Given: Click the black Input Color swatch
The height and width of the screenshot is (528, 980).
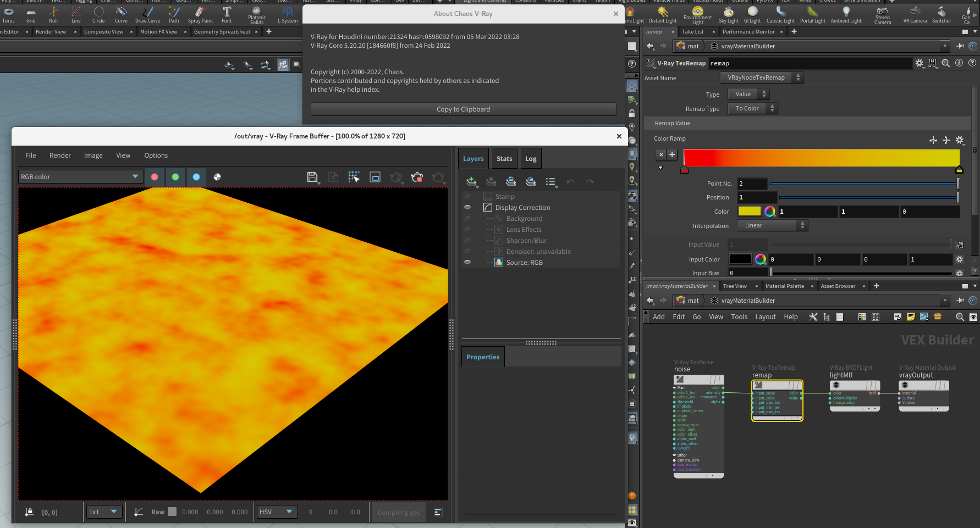Looking at the screenshot, I should tap(740, 259).
